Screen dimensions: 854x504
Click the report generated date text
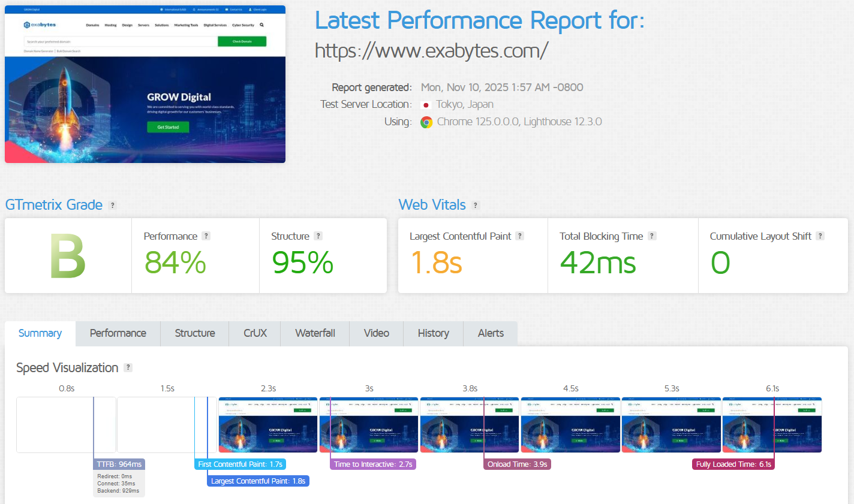click(502, 87)
